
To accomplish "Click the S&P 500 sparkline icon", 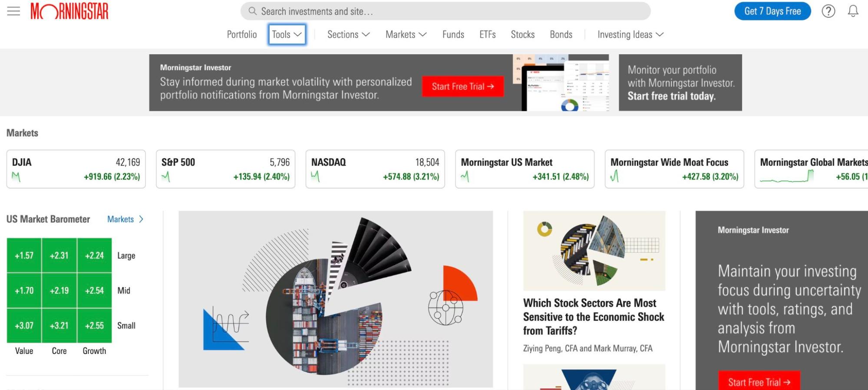I will (x=166, y=177).
